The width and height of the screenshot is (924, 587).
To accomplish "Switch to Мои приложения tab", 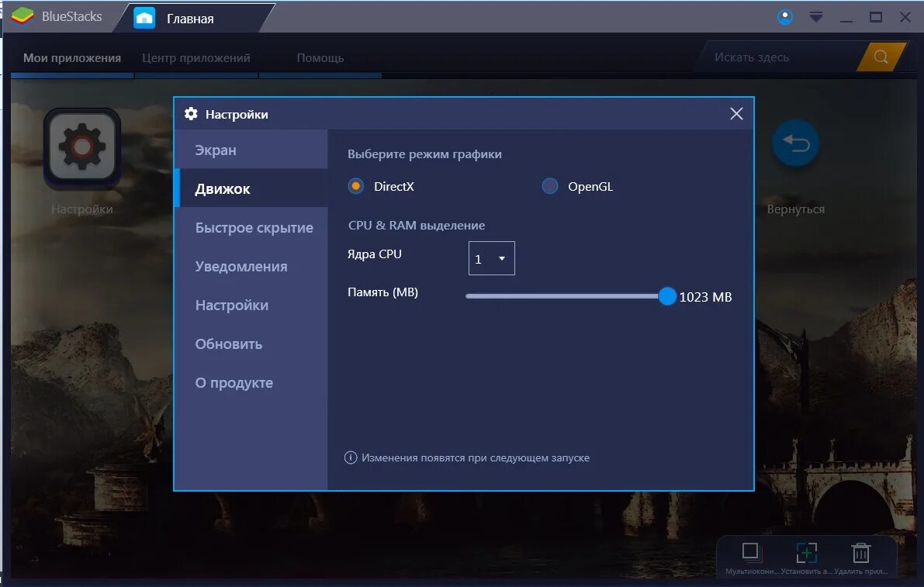I will click(x=72, y=57).
